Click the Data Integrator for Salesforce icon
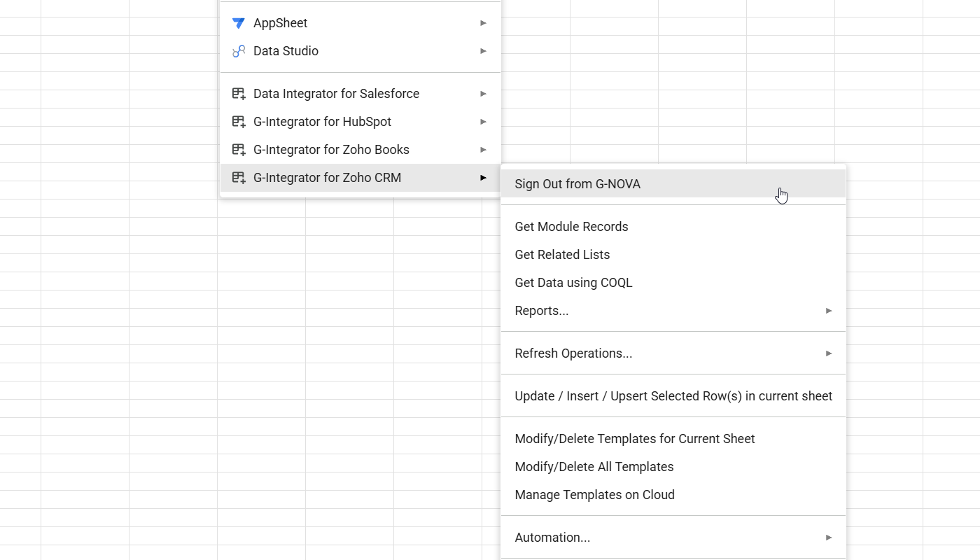The width and height of the screenshot is (980, 560). click(x=239, y=94)
